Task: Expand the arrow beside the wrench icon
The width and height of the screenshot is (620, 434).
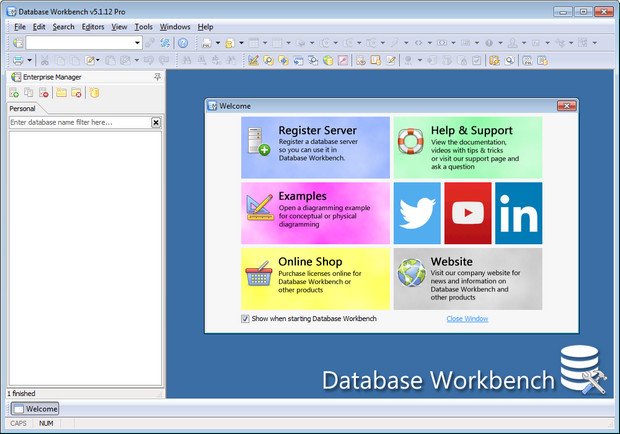Action: (x=406, y=43)
